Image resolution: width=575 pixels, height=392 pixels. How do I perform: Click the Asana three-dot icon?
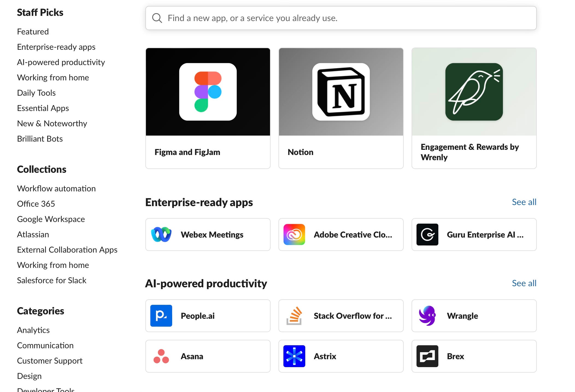pos(161,356)
